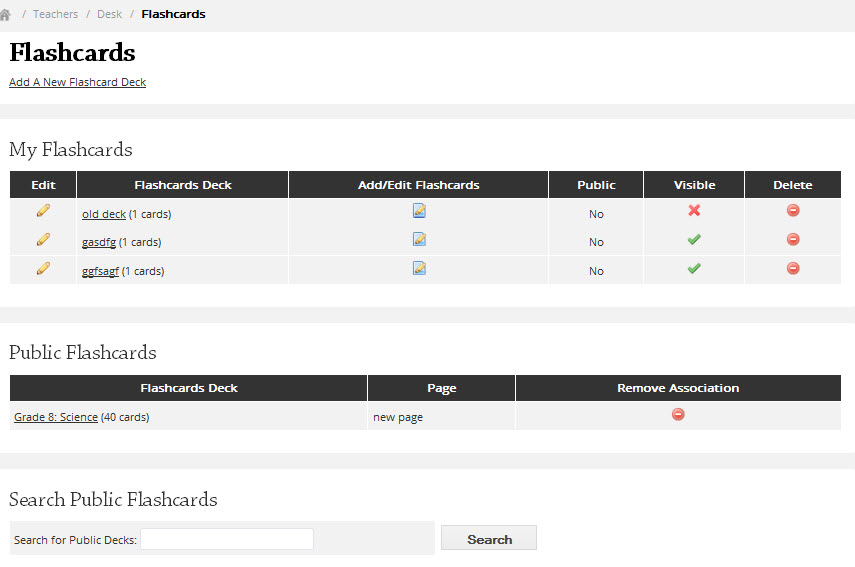Screen dimensions: 855x567
Task: Click the home icon in breadcrumb
Action: pyautogui.click(x=5, y=15)
